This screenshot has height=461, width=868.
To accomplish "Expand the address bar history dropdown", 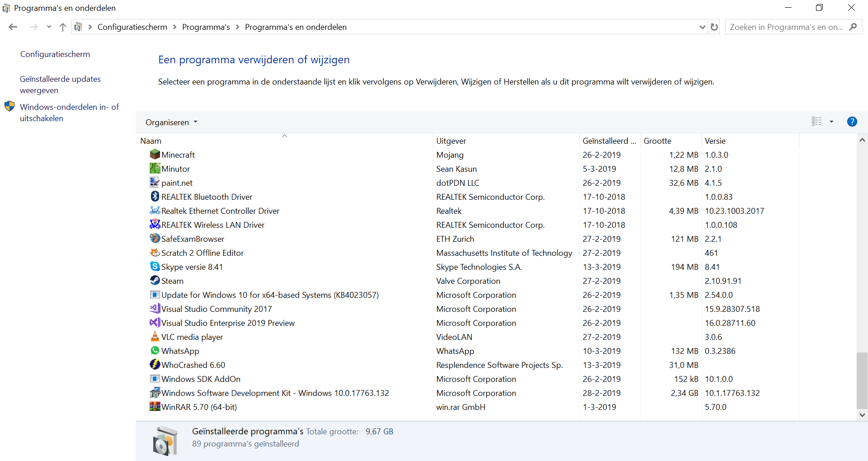I will 702,27.
